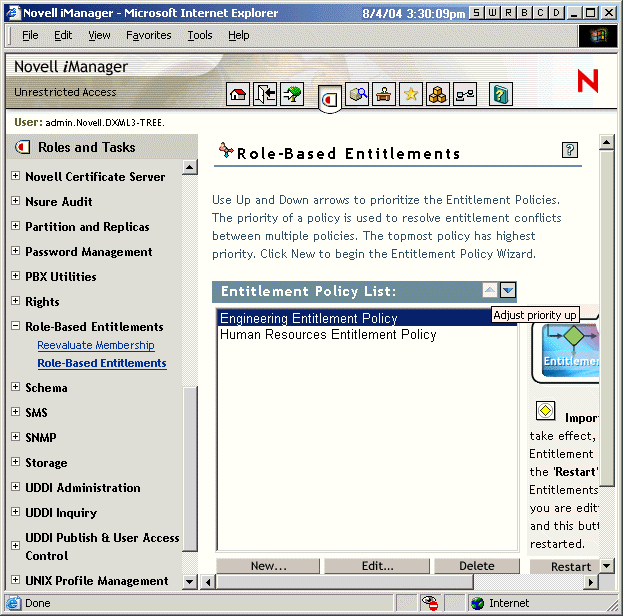Click the D button in title bar

(556, 13)
